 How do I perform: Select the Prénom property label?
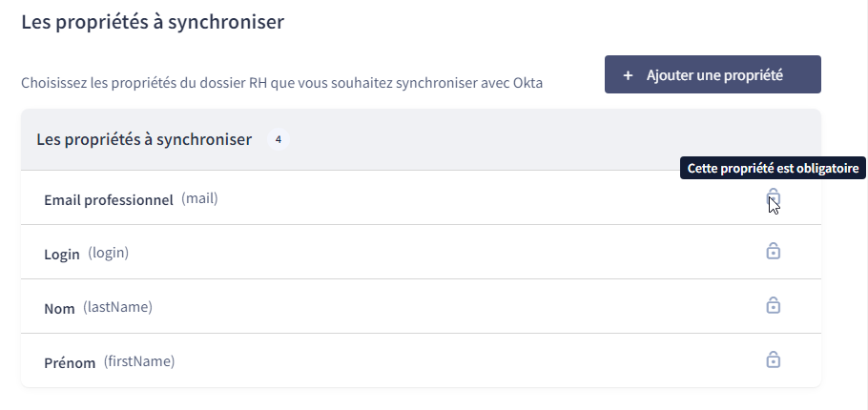(x=70, y=363)
